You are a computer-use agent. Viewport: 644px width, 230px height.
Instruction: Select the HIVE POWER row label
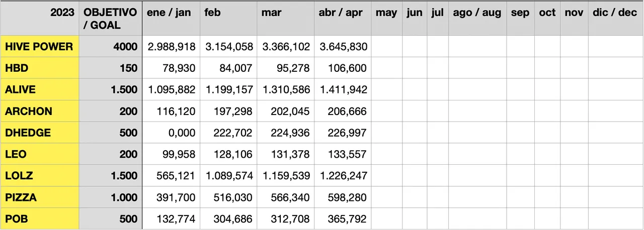pos(39,47)
